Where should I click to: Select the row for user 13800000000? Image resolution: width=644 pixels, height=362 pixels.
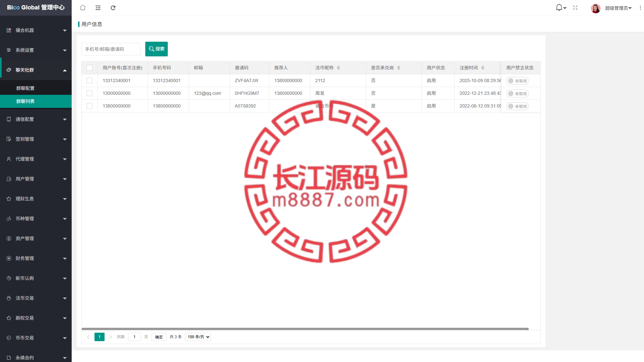tap(90, 106)
